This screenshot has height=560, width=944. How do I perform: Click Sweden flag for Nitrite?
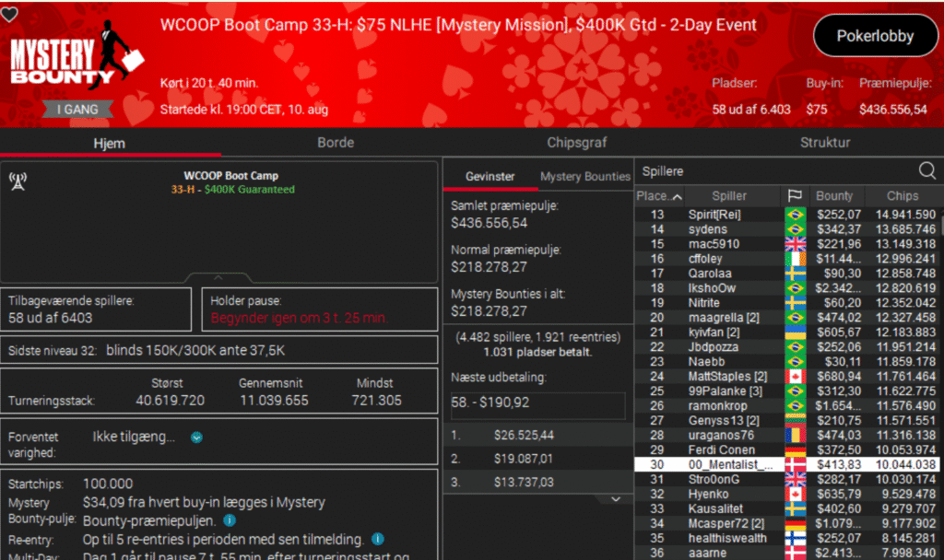[796, 303]
